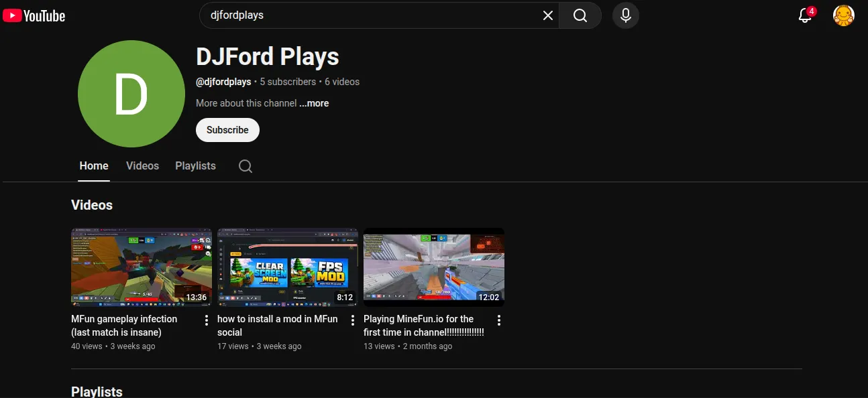Open title 'MFun gameplay infection (last match is insane)'
Viewport: 868px width, 398px height.
tap(124, 326)
